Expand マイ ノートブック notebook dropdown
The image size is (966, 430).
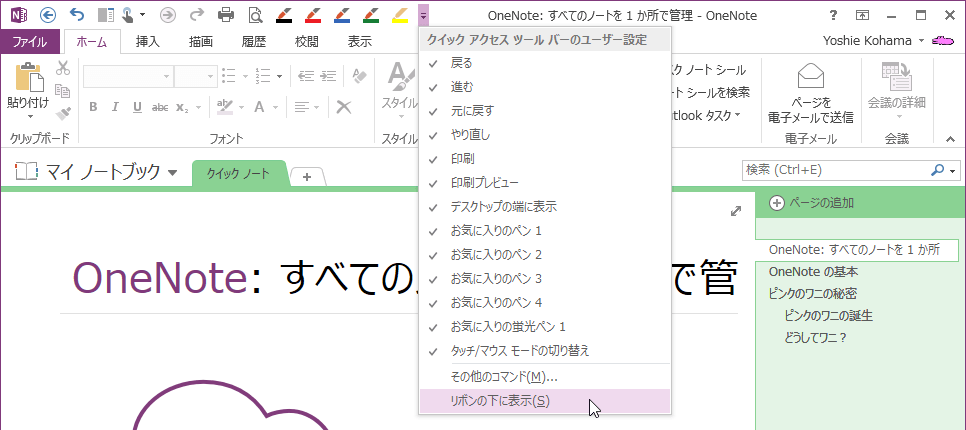(x=172, y=172)
